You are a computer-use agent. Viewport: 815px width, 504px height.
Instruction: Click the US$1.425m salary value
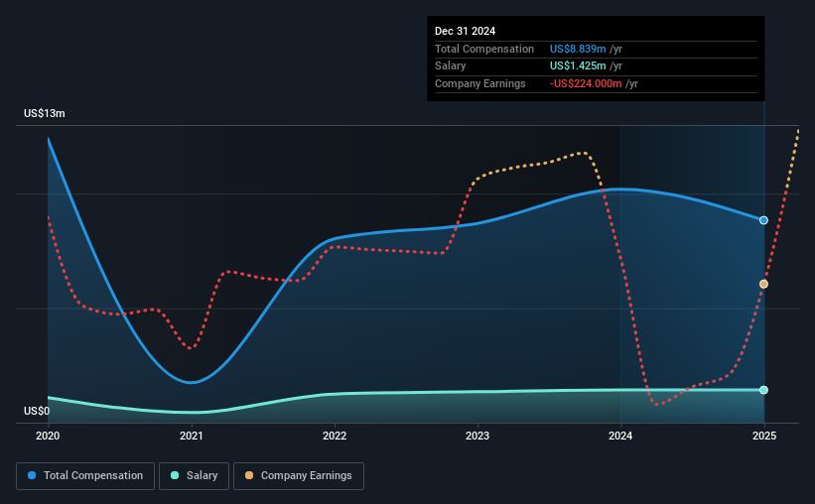578,66
